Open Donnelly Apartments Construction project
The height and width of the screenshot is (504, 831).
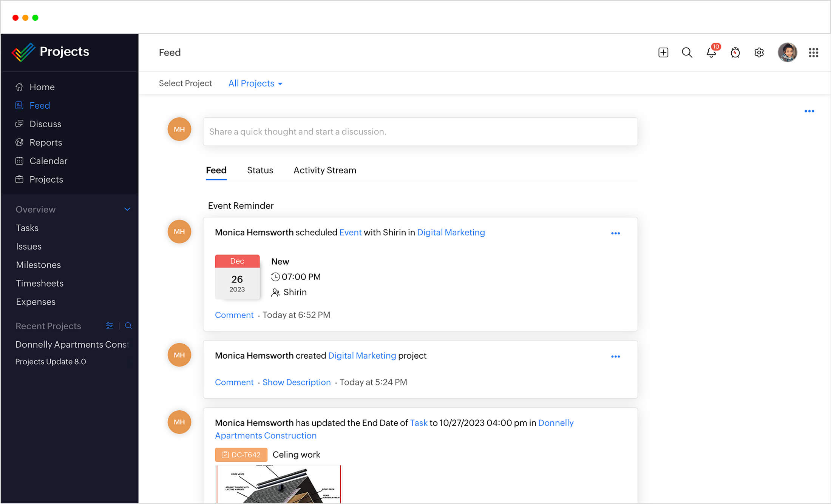(x=72, y=344)
